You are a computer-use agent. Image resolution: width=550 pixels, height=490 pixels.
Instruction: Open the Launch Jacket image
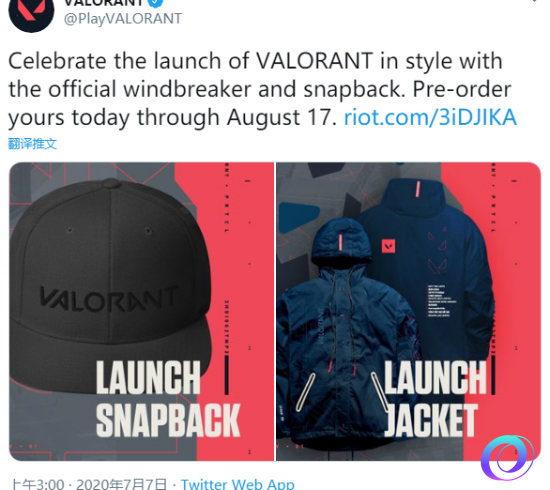409,311
